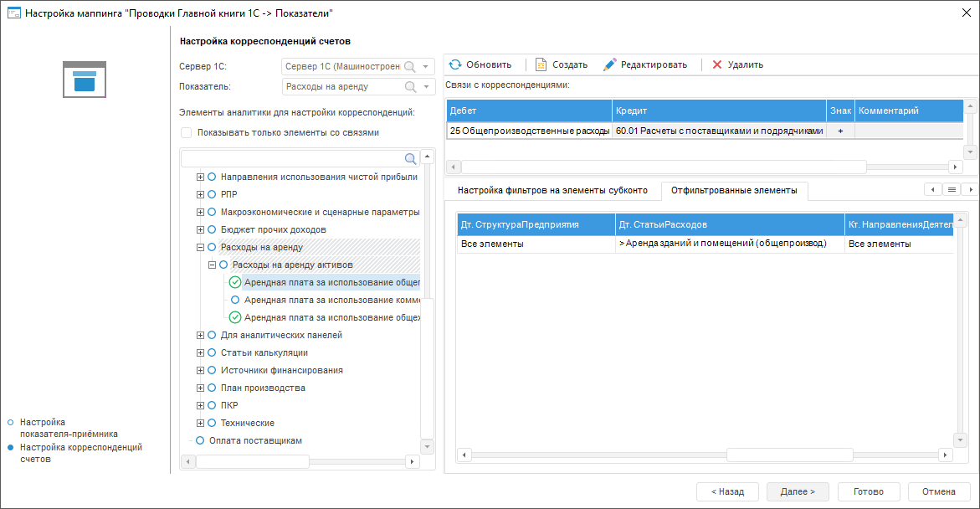Screen dimensions: 980x509
Task: Click the tree's horizontal scrollbar thumb
Action: pos(252,461)
